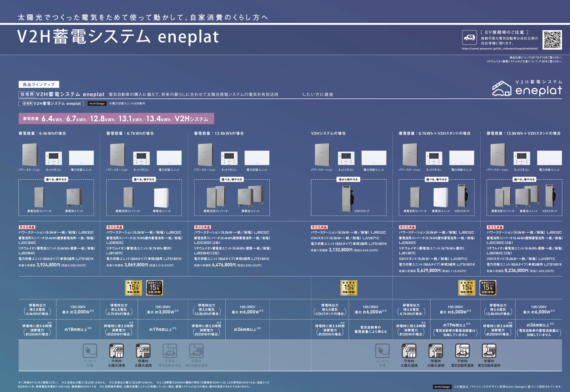Click the 蓄電池用コンバータ image in the 12.8kWh column

pyautogui.click(x=216, y=197)
